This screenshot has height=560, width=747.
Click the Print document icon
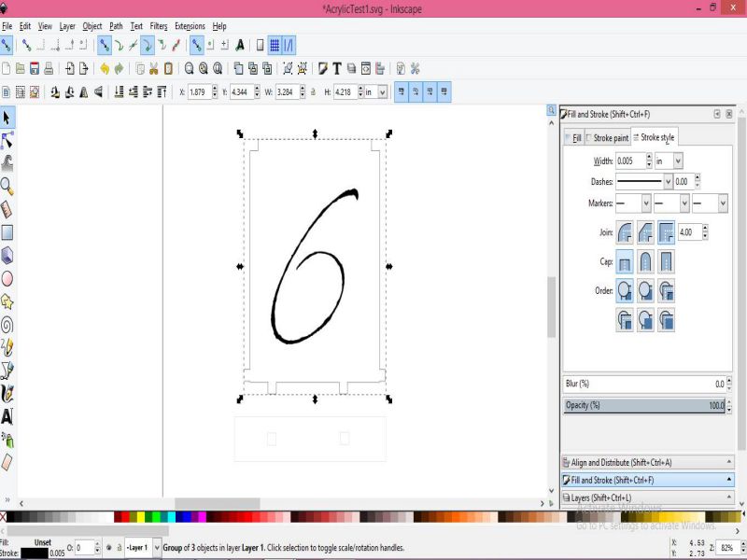point(49,68)
